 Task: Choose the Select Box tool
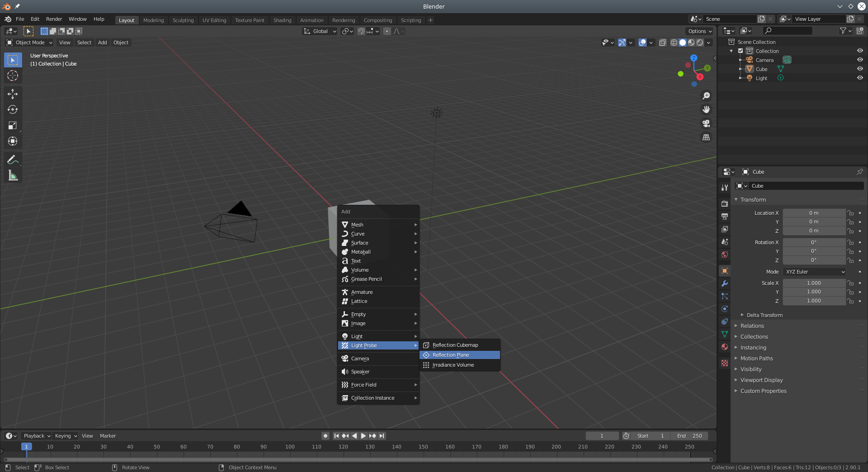13,60
